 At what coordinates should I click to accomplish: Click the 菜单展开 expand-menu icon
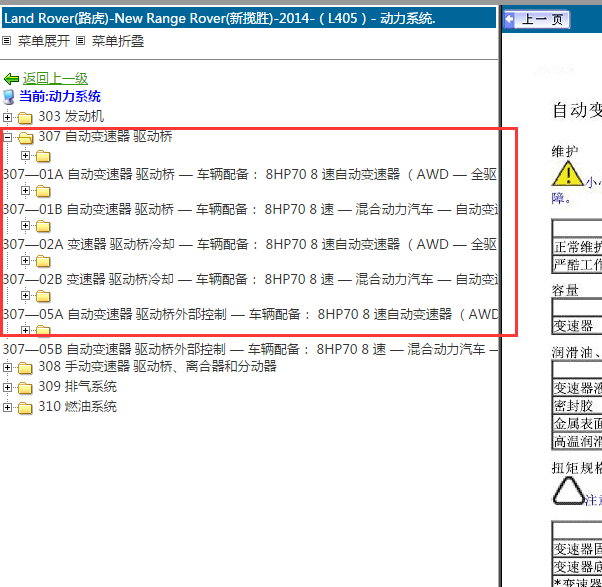point(7,40)
